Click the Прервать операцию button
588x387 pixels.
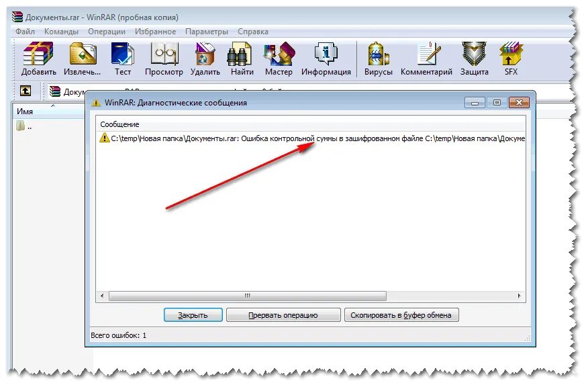(283, 315)
